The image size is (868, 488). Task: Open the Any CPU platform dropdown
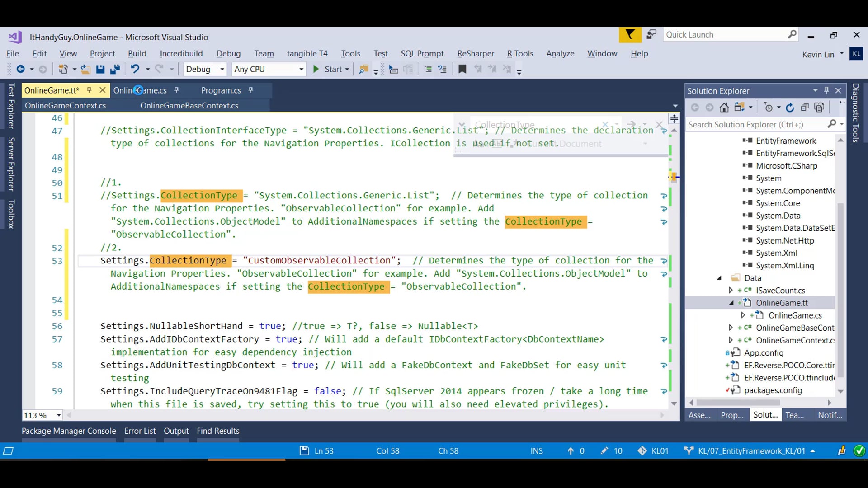pos(301,69)
